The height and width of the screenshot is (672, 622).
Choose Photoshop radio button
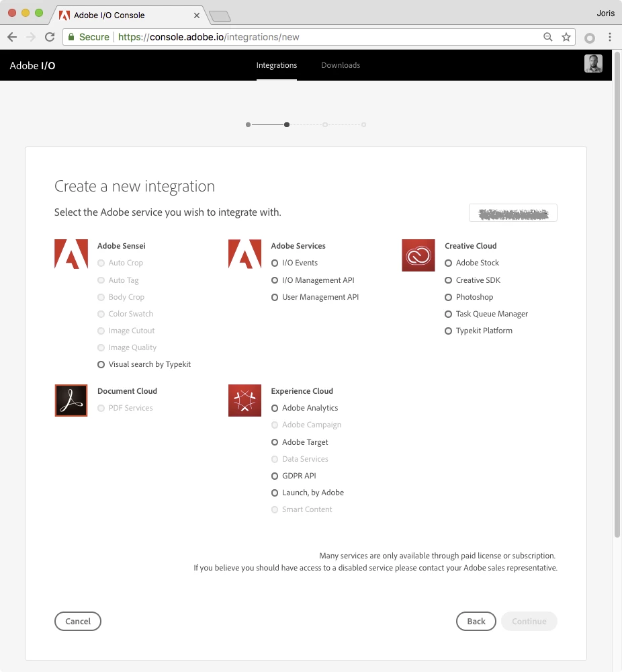pyautogui.click(x=448, y=297)
